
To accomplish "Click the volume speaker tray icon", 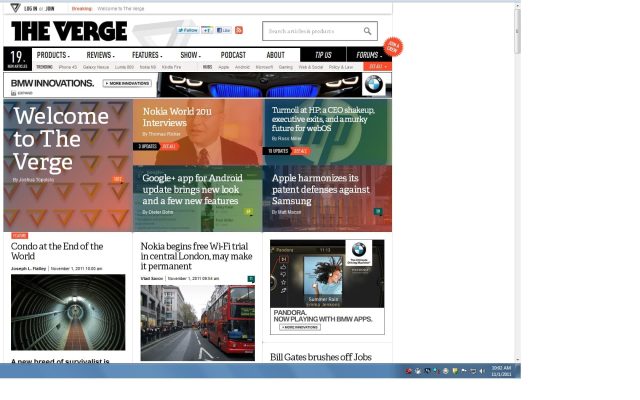I will 482,371.
